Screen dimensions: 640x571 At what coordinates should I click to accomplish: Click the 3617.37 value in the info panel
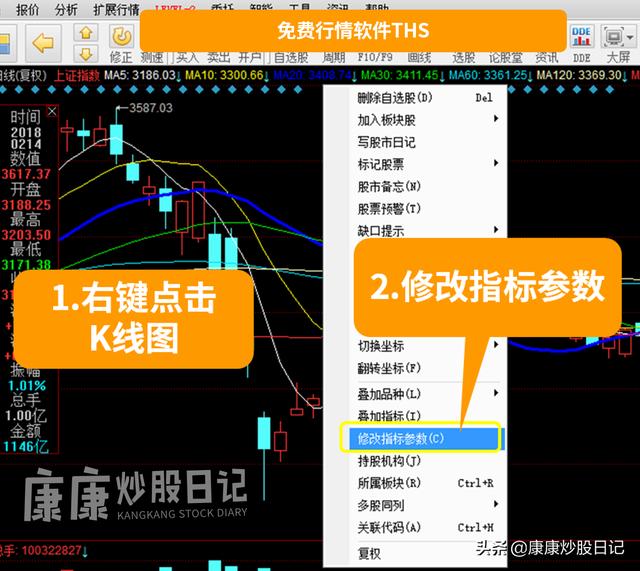pos(26,174)
